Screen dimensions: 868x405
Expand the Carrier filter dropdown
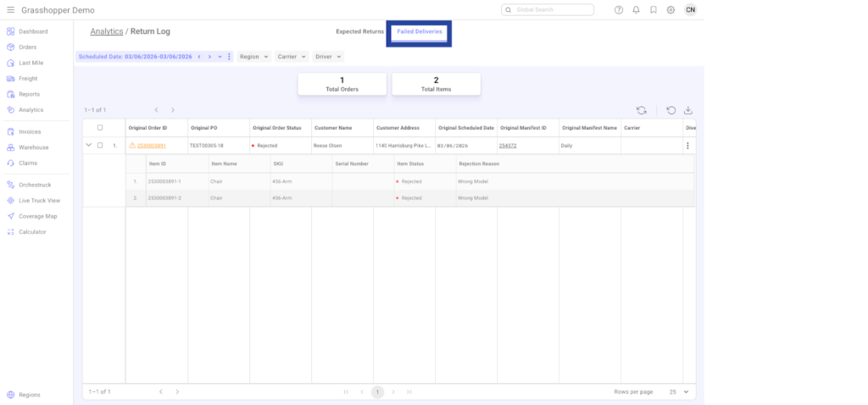tap(291, 57)
